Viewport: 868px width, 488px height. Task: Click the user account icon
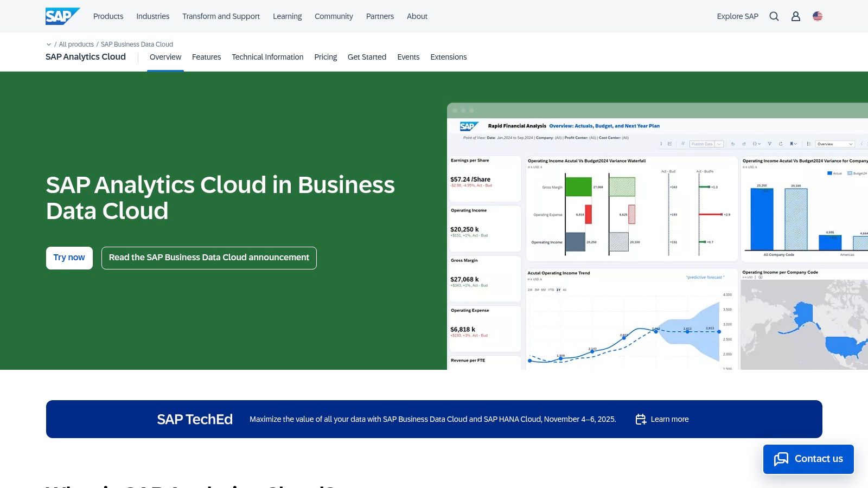795,16
